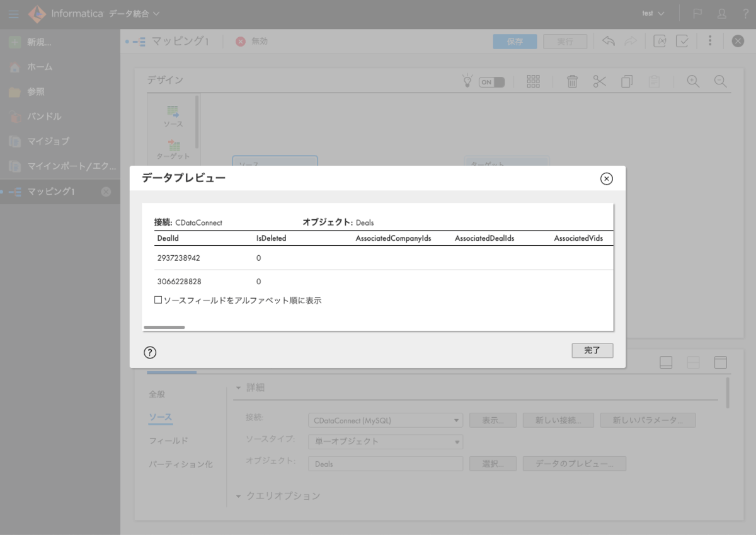Screen dimensions: 756x535
Task: Click the 新しいパラメータ... button
Action: (x=648, y=420)
